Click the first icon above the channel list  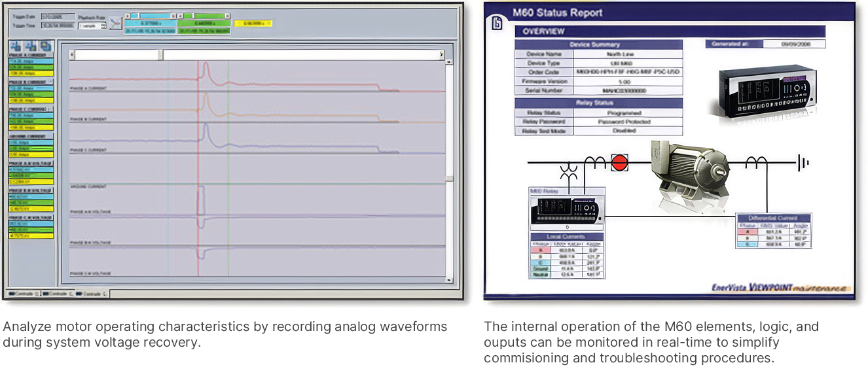coord(14,46)
